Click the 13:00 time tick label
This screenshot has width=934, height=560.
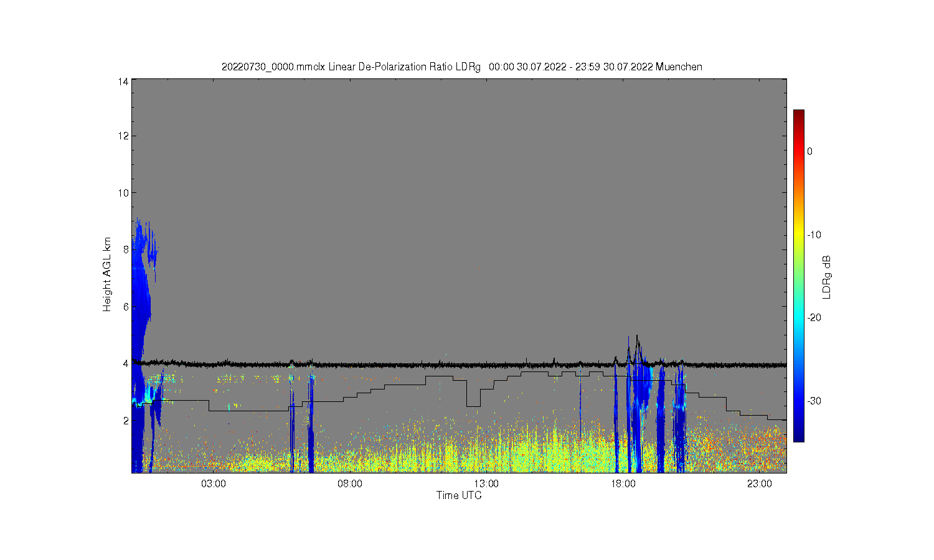coord(486,484)
